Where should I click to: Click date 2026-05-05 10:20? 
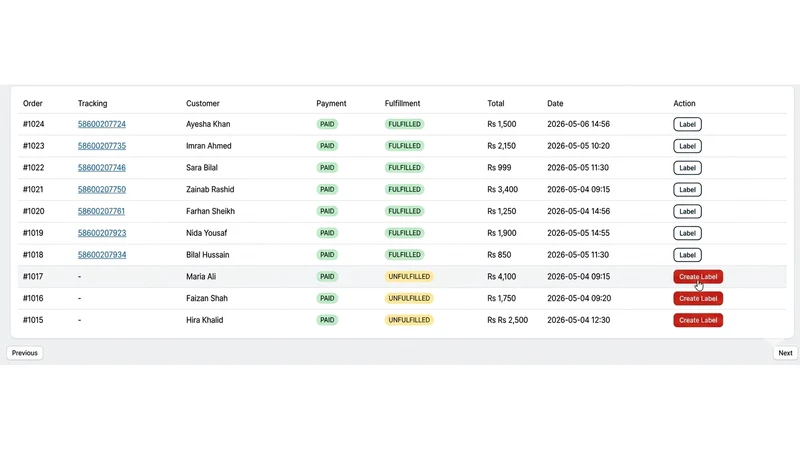579,146
